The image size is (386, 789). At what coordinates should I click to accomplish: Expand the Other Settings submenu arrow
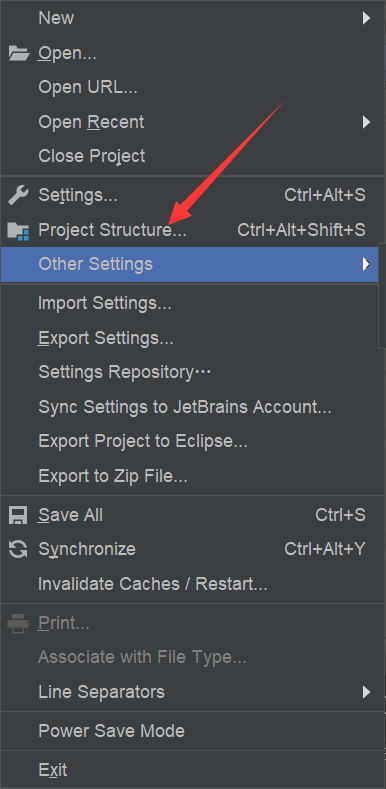366,264
